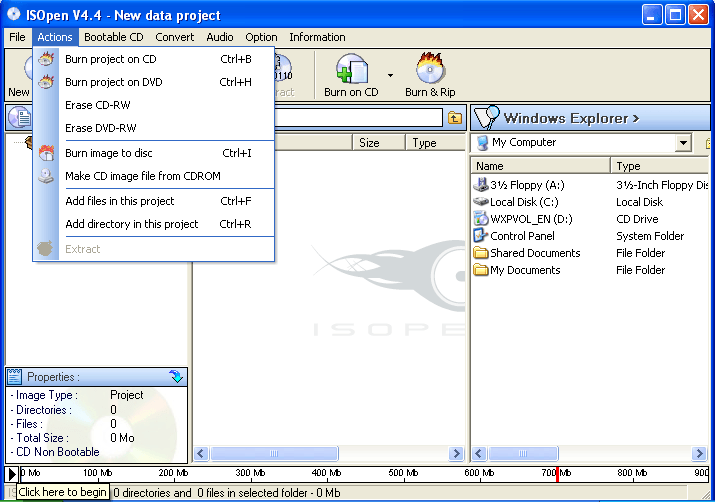Click the flame icon beside Burn image to disc
The image size is (715, 502).
[x=46, y=153]
